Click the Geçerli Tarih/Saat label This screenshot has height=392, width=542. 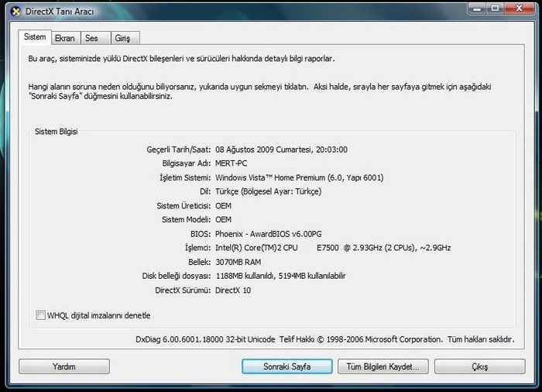click(x=179, y=150)
